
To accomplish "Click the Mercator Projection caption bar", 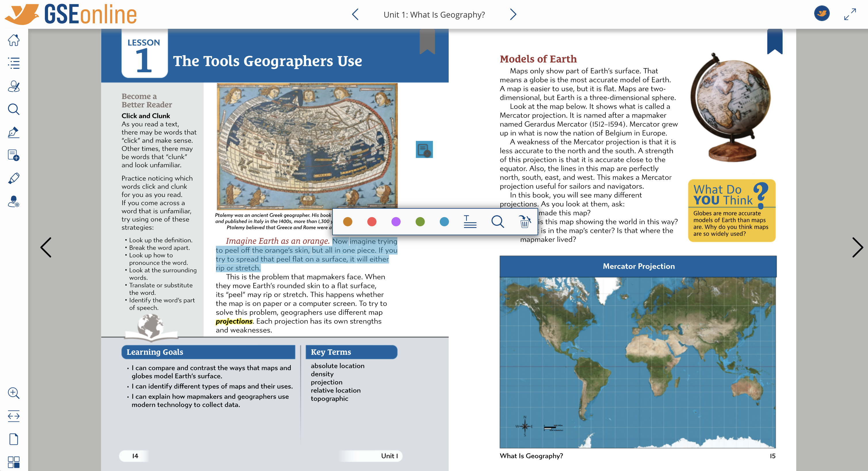I will tap(638, 266).
